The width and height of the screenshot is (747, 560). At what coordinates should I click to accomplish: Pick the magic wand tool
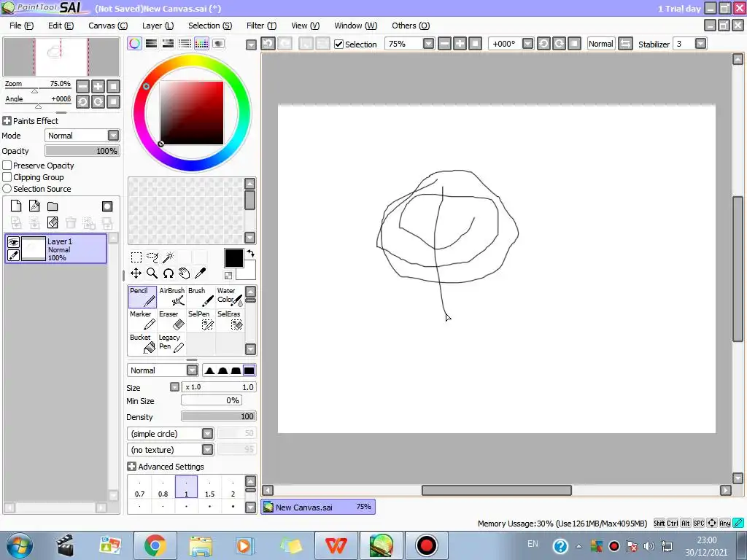click(169, 257)
